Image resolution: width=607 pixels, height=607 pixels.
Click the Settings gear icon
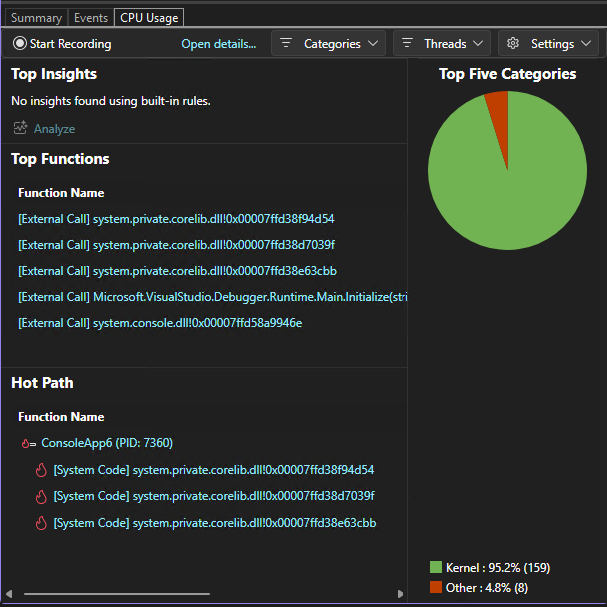(513, 44)
